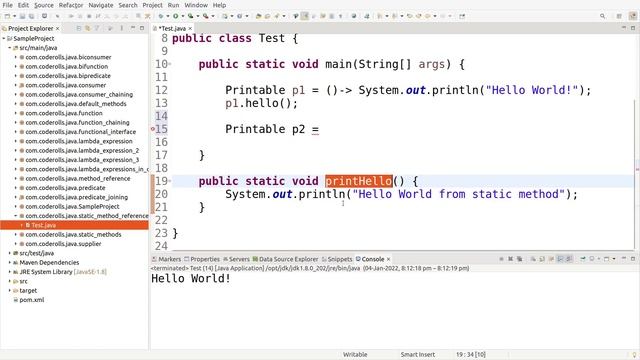Screen dimensions: 640x360
Task: Click the New file toolbar icon
Action: coord(7,16)
